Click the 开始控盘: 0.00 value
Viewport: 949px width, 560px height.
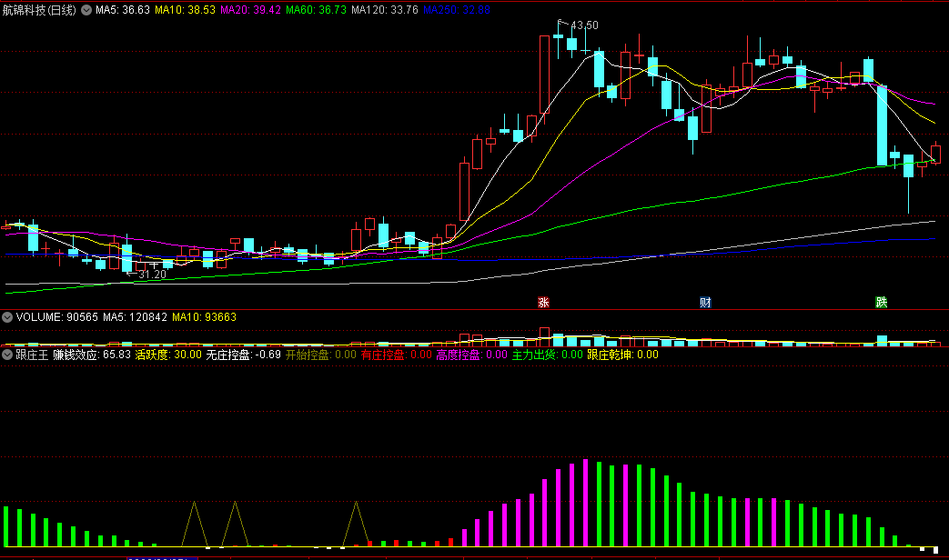coord(321,355)
